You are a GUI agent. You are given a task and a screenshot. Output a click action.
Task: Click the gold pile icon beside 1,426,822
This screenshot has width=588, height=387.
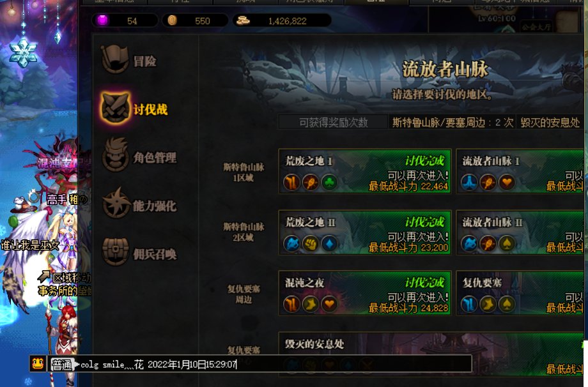point(243,20)
